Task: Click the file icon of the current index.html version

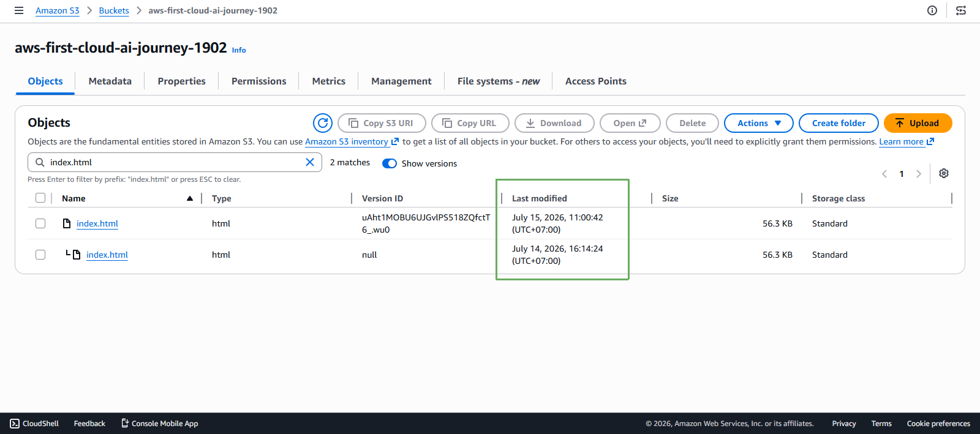Action: [x=67, y=223]
